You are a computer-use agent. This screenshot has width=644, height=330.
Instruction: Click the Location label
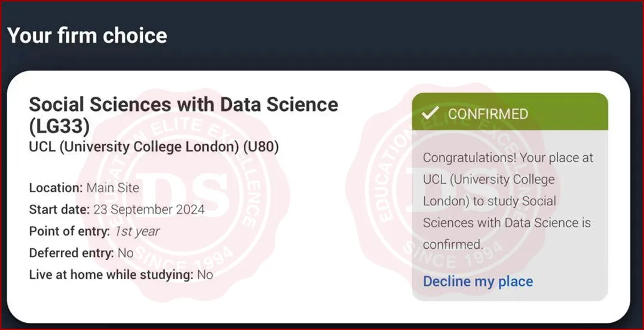coord(56,187)
